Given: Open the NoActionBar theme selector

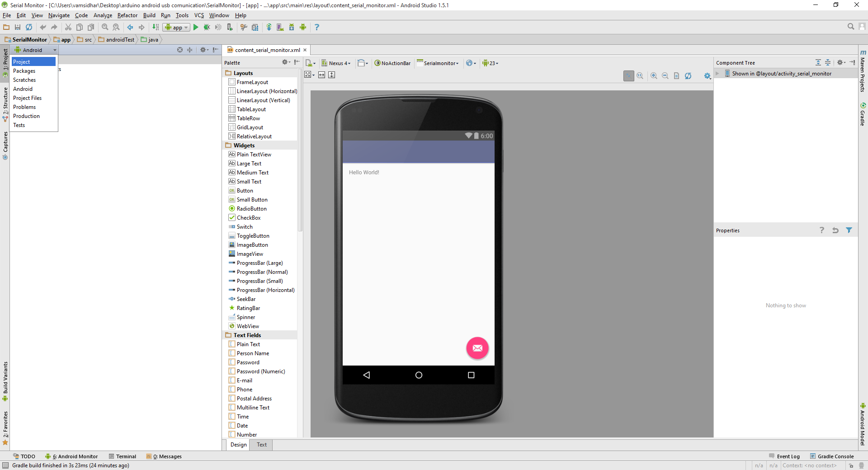Looking at the screenshot, I should 392,63.
